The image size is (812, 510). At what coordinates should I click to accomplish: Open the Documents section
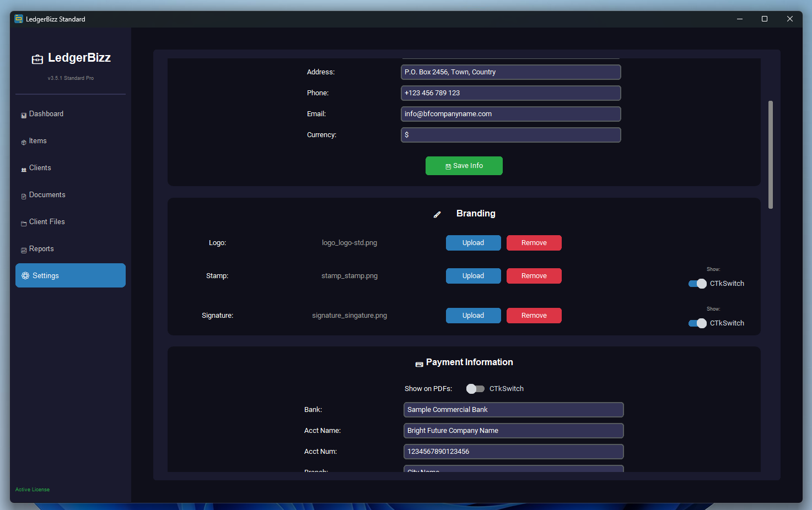[71, 195]
